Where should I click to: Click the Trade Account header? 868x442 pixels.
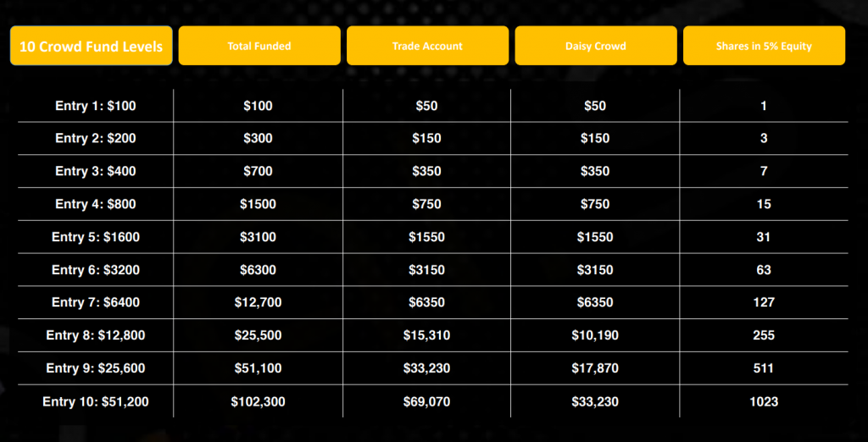click(427, 46)
